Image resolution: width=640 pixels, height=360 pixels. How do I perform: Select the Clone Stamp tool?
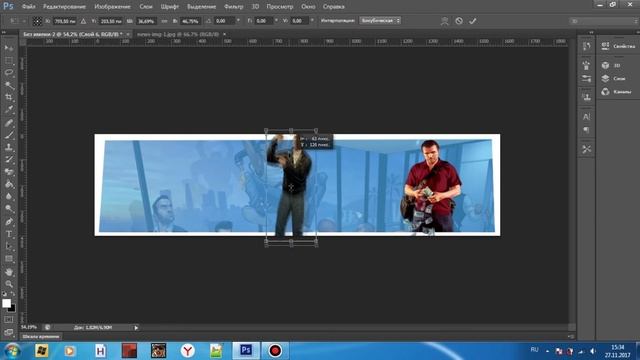[9, 147]
